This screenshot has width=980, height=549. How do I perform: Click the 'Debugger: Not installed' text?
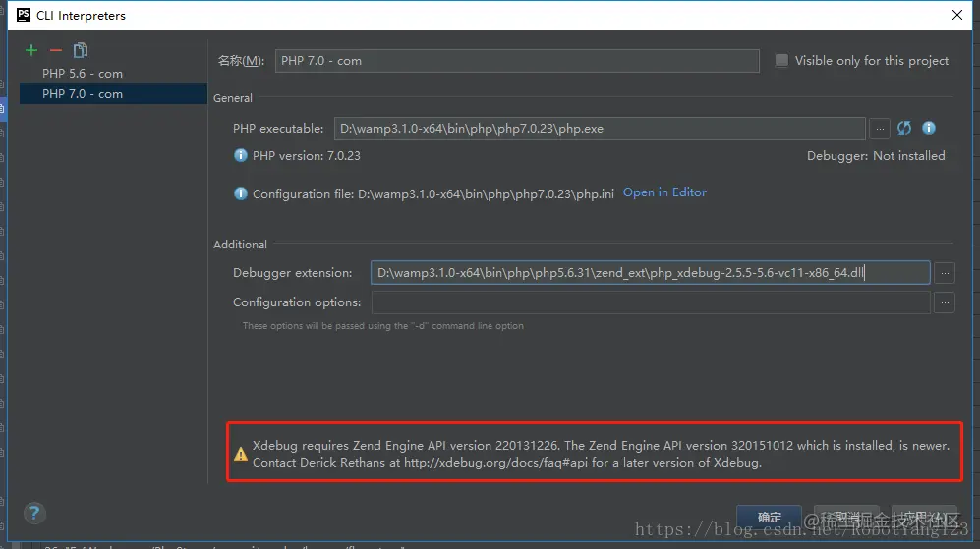(876, 155)
